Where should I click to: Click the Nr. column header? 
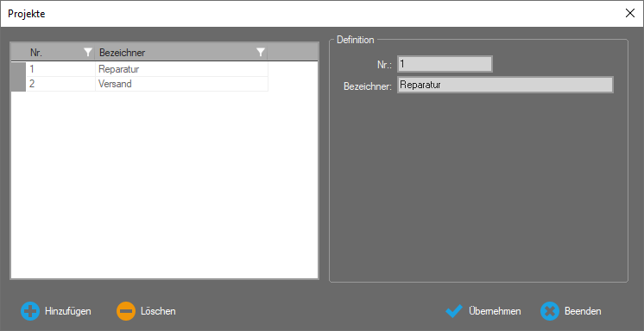(x=54, y=52)
